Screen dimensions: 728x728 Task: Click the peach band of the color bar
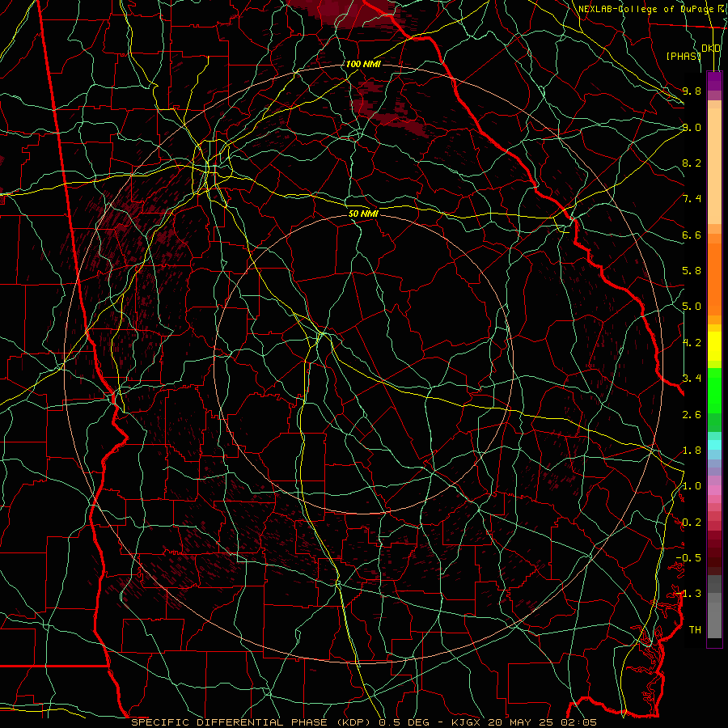click(714, 166)
